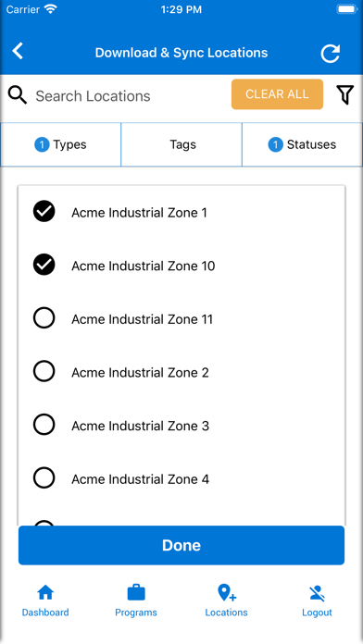The height and width of the screenshot is (644, 363).
Task: Check Acme Industrial Zone 2
Action: [44, 371]
